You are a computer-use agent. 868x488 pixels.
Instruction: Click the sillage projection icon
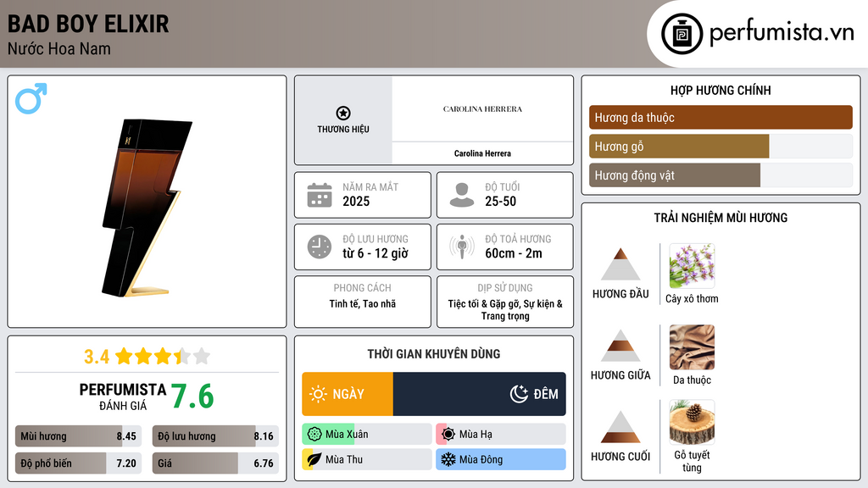tap(462, 247)
